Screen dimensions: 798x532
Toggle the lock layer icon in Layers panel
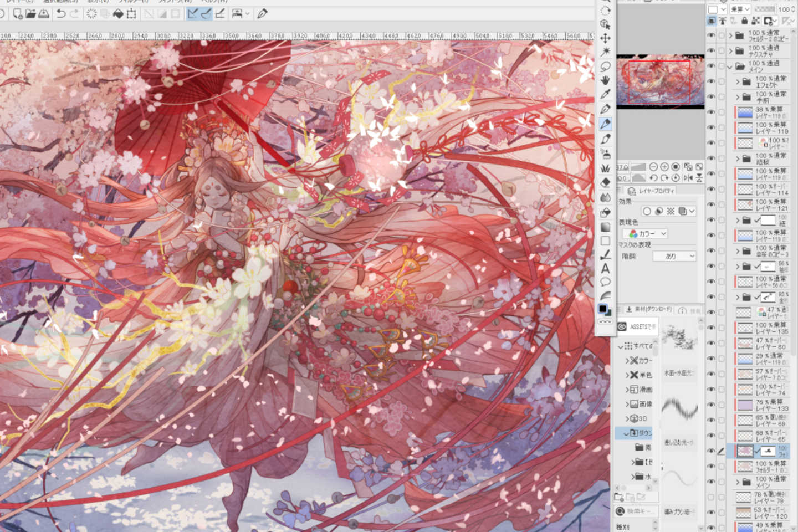pos(744,21)
